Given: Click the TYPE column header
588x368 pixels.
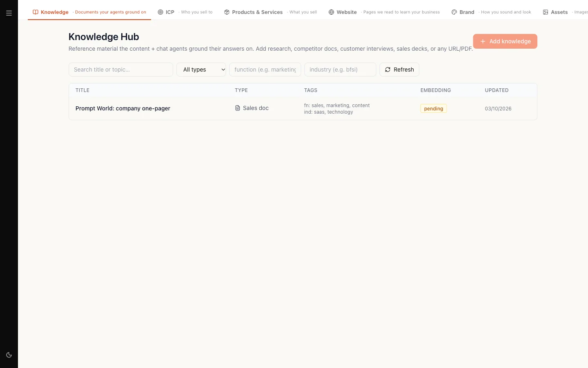Looking at the screenshot, I should (x=241, y=90).
